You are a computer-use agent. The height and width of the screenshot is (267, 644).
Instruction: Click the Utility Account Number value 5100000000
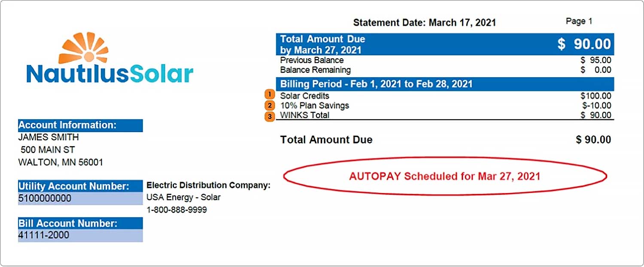[x=45, y=198]
